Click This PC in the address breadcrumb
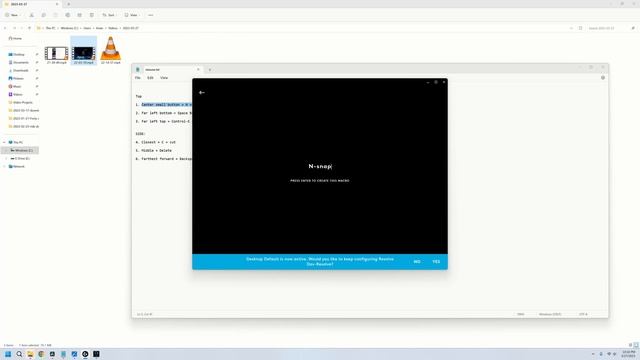Image resolution: width=640 pixels, height=360 pixels. click(x=50, y=28)
